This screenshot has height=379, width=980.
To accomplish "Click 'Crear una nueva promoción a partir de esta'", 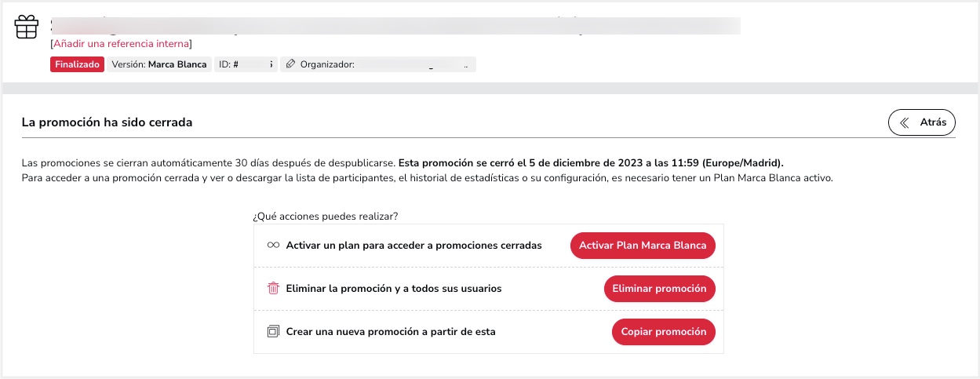I will pos(391,331).
